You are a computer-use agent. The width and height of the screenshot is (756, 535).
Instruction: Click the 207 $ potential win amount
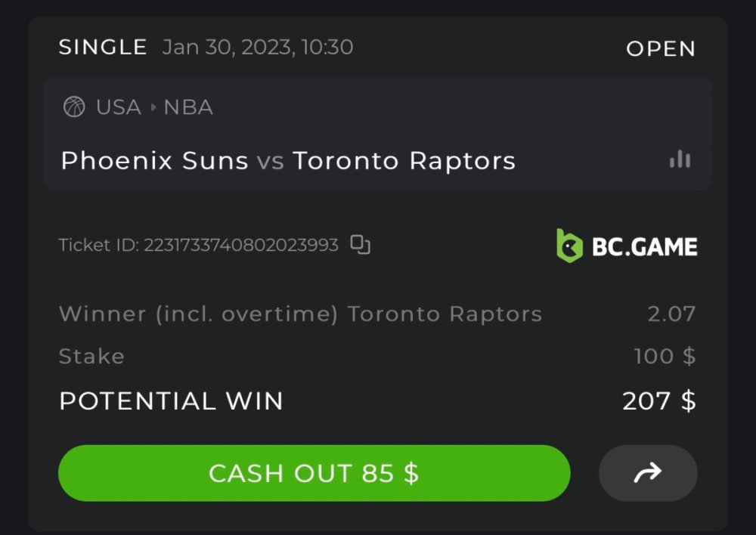[658, 400]
